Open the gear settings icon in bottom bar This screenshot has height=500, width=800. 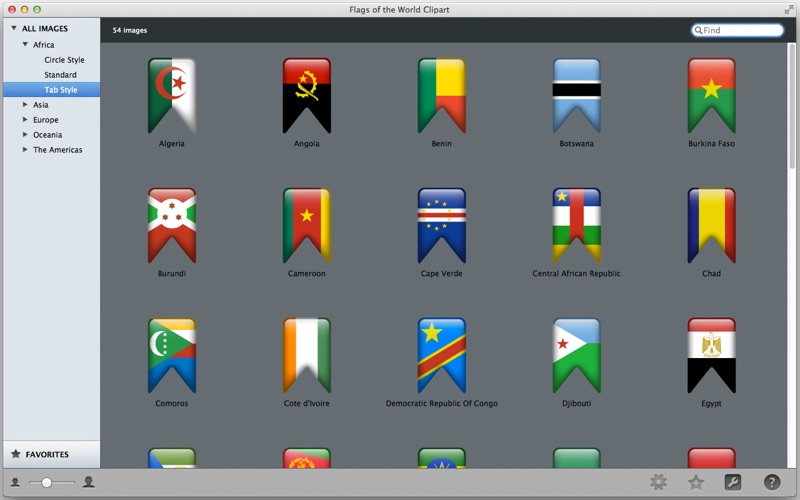658,482
